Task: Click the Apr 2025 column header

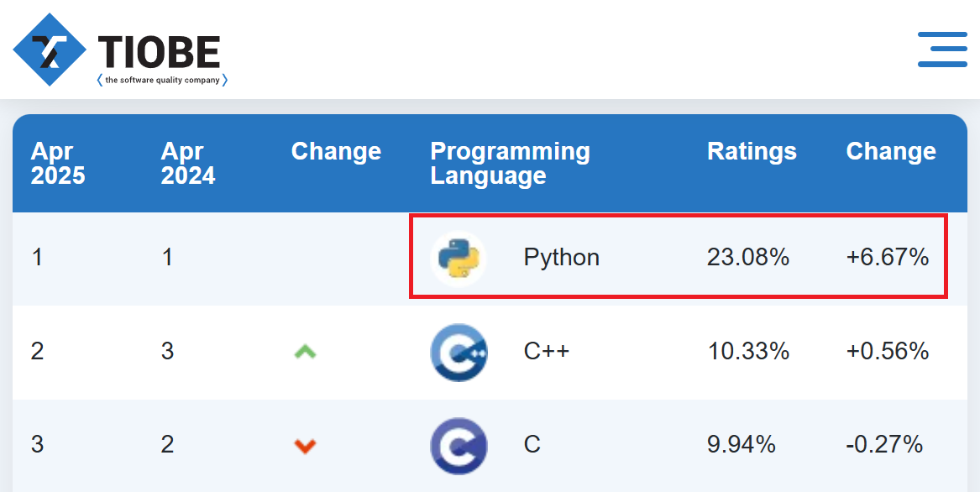Action: click(x=57, y=163)
